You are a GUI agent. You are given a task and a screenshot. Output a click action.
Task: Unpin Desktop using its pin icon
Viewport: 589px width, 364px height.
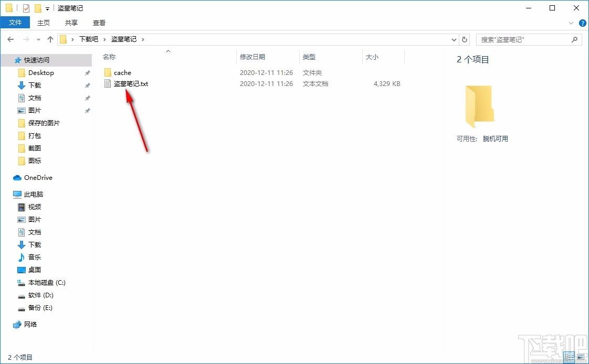click(x=88, y=73)
